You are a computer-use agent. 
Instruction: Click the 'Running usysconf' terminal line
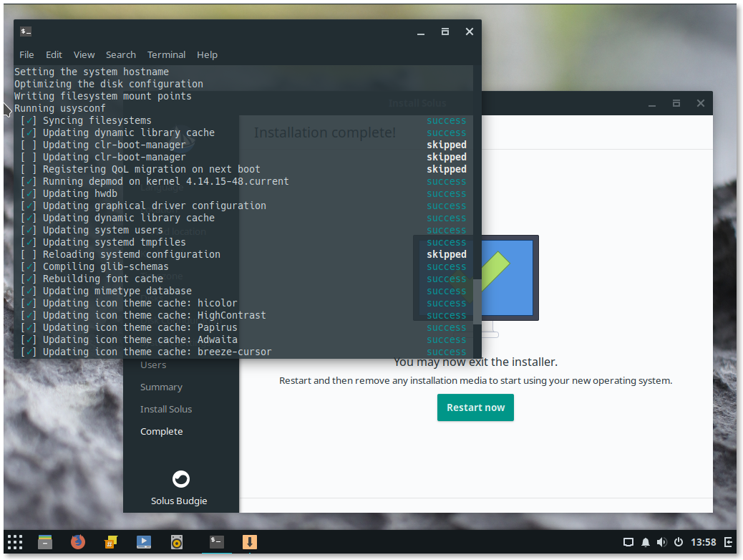point(59,108)
